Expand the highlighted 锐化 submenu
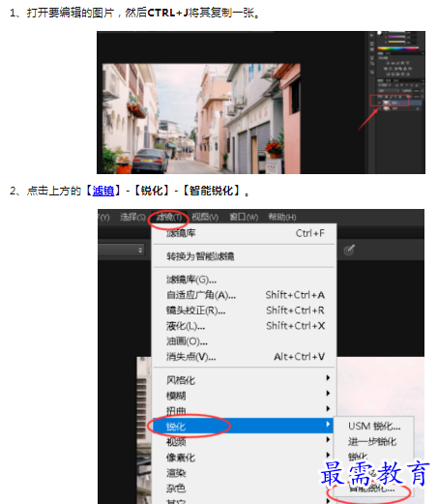 (244, 426)
